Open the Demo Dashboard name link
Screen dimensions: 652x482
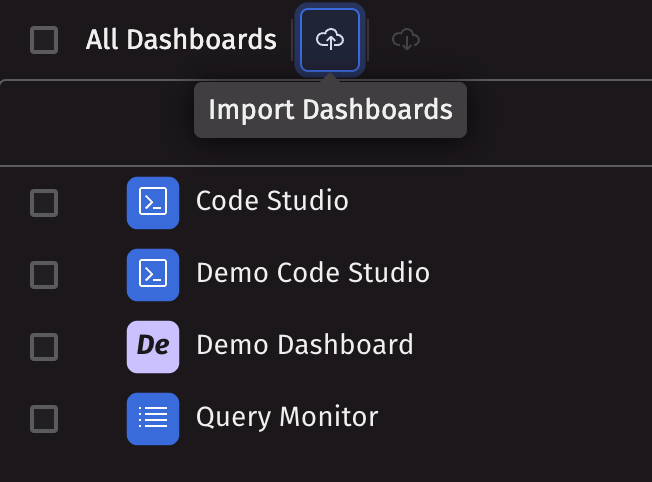pyautogui.click(x=304, y=345)
